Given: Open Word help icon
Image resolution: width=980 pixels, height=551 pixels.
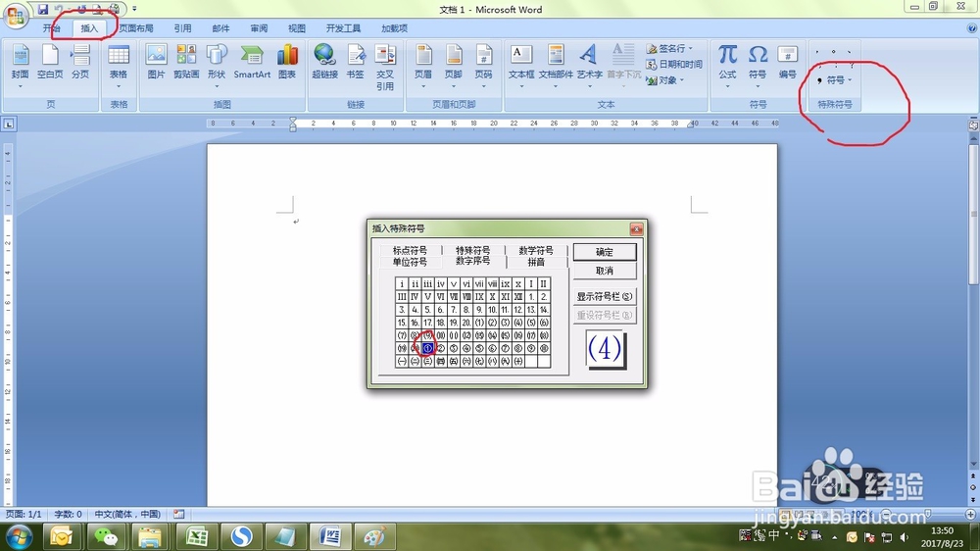Looking at the screenshot, I should point(972,28).
